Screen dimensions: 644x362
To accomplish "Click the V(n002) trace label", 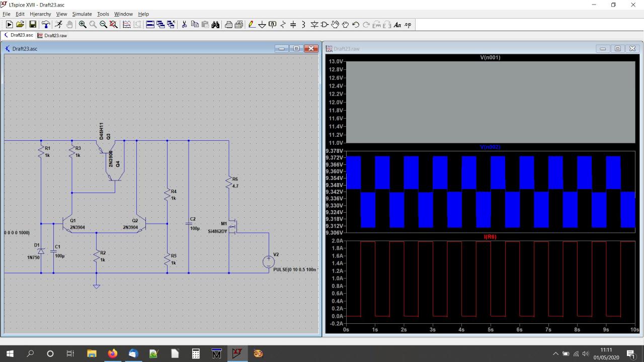I will point(490,147).
